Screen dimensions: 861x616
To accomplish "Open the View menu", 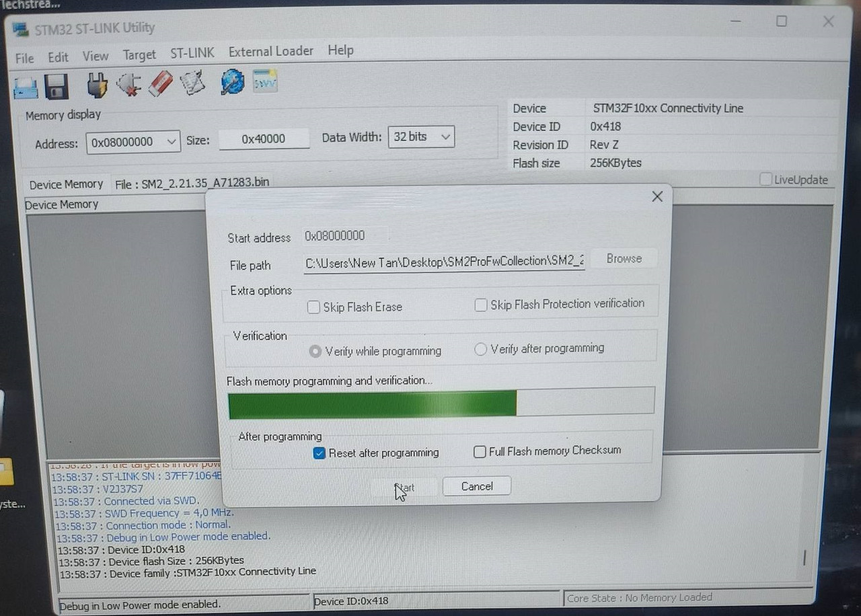I will click(x=96, y=56).
